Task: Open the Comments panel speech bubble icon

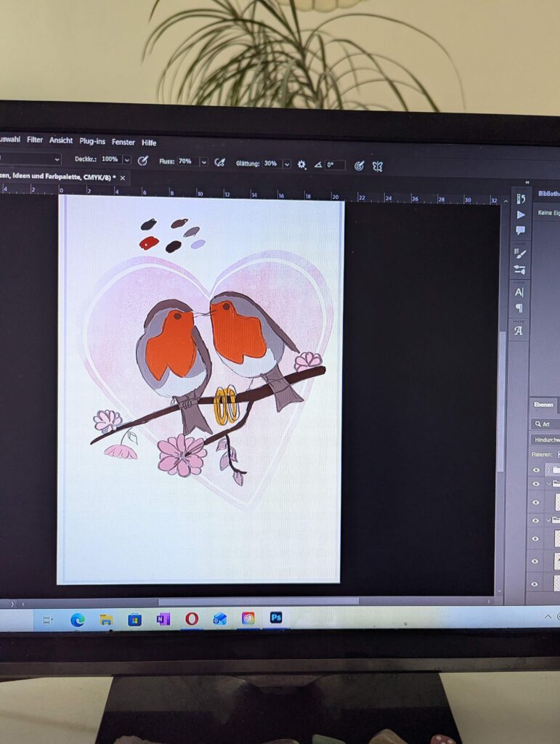Action: pos(520,231)
